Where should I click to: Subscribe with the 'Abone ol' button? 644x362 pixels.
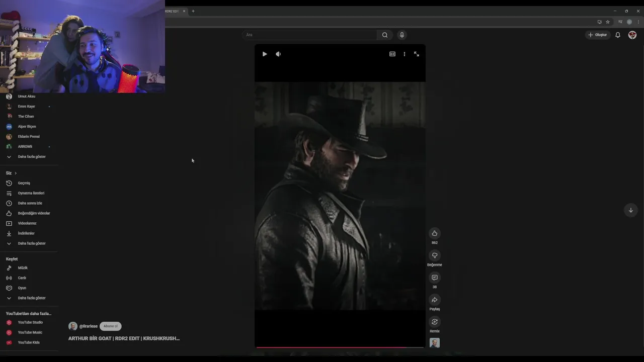pyautogui.click(x=111, y=326)
